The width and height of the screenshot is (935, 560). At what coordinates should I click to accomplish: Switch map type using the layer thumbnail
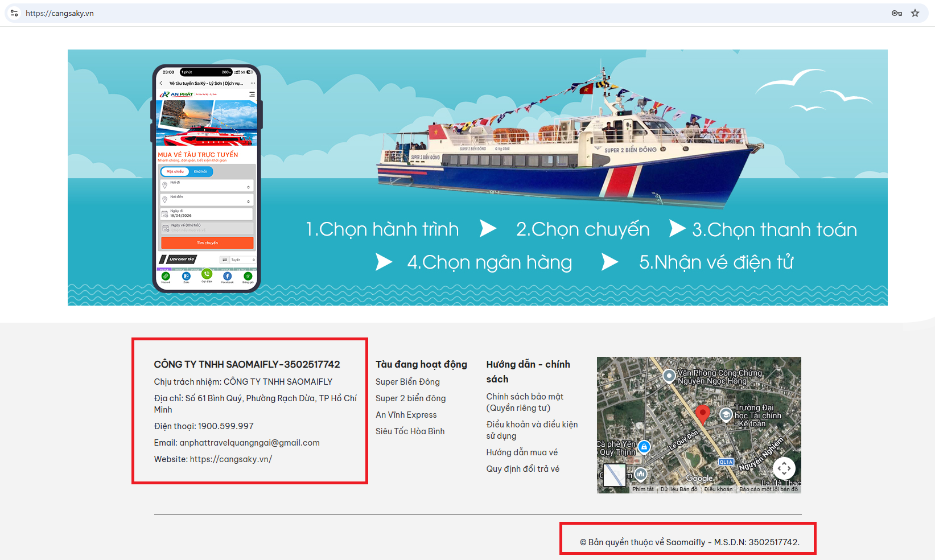pos(614,475)
